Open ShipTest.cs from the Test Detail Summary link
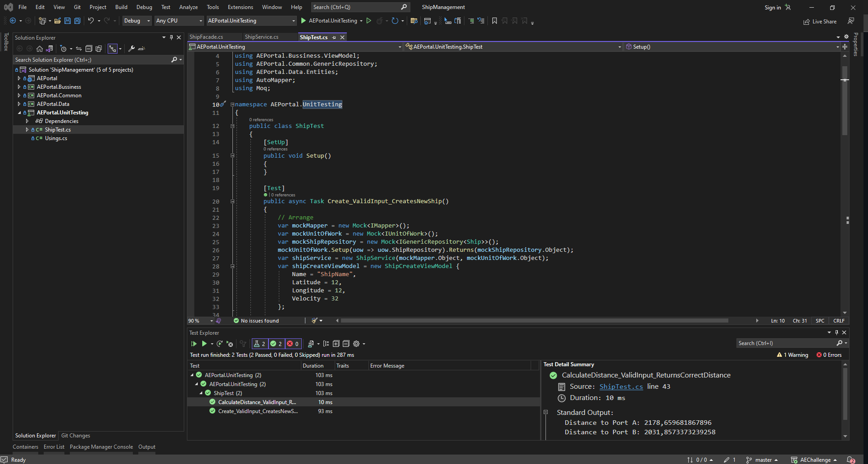The width and height of the screenshot is (868, 464). 621,387
